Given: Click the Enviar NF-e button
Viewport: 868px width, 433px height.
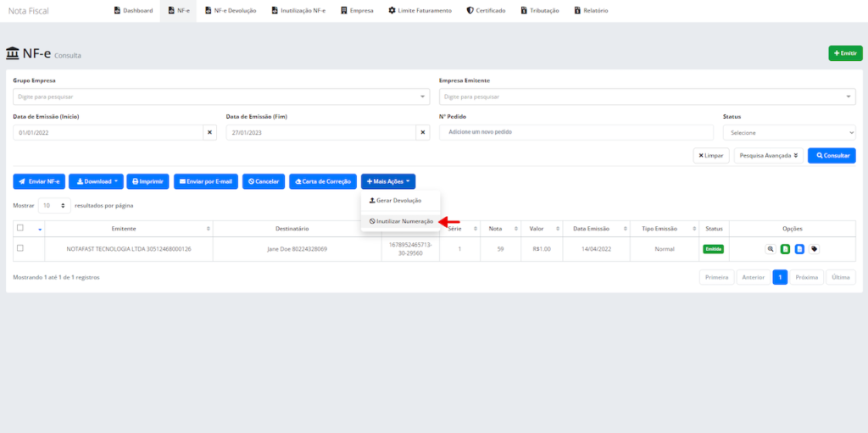Looking at the screenshot, I should (x=39, y=181).
